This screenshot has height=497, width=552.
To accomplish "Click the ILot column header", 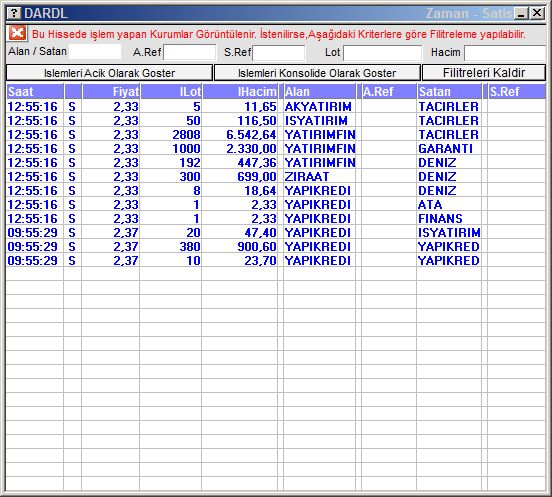I will pos(171,92).
